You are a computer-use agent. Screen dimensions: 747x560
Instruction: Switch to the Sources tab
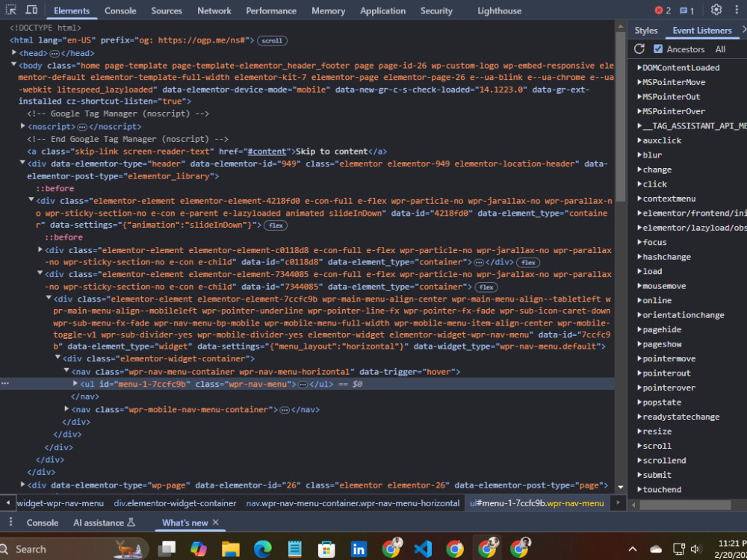click(167, 10)
